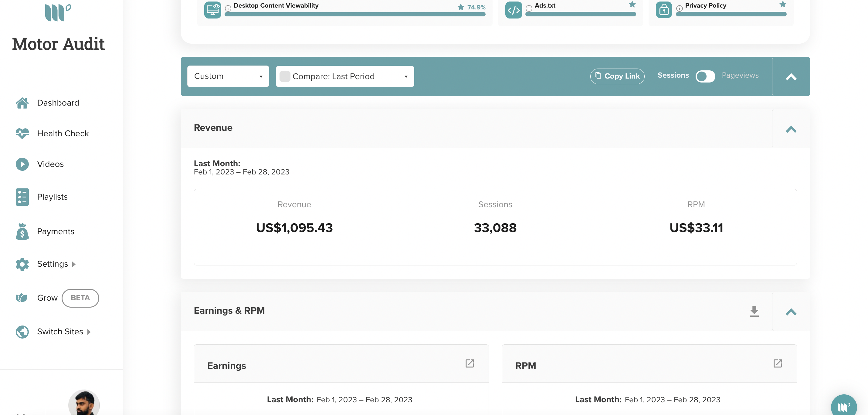
Task: Collapse the date filter bar
Action: tap(791, 77)
